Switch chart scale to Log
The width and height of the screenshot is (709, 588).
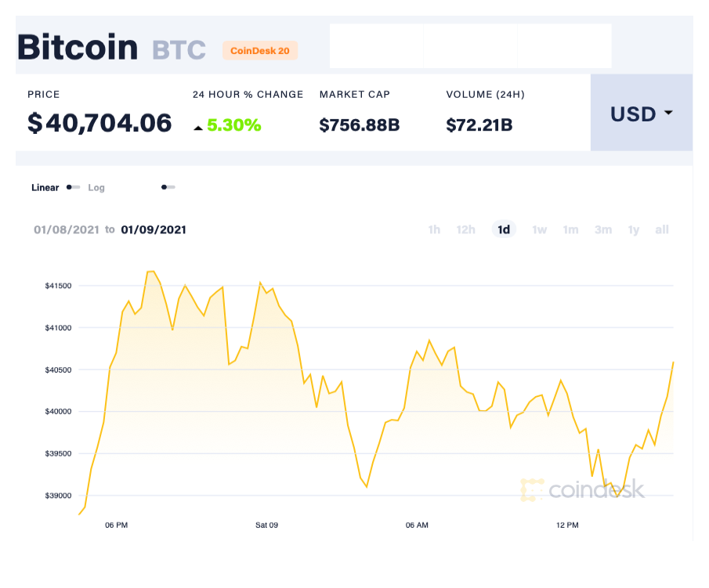[96, 188]
